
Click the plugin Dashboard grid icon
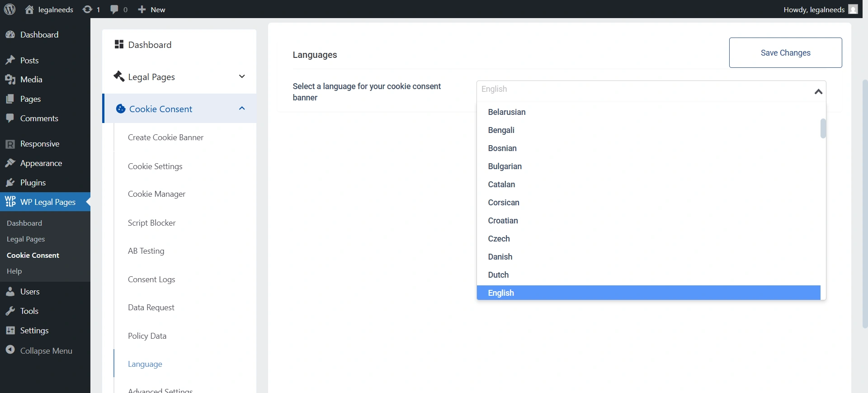119,44
